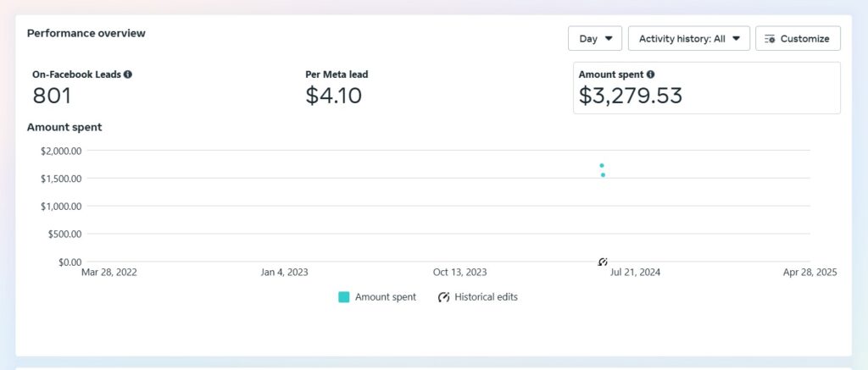868x370 pixels.
Task: Toggle the Historical edits legend label
Action: pos(486,297)
